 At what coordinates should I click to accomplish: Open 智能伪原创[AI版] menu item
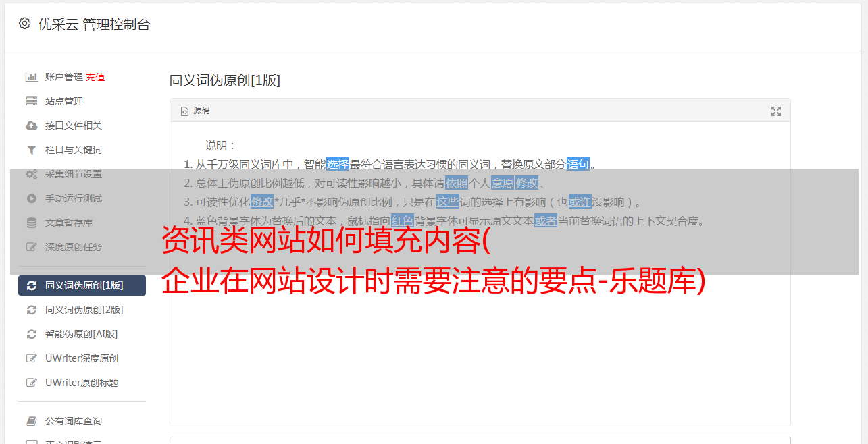pyautogui.click(x=82, y=334)
